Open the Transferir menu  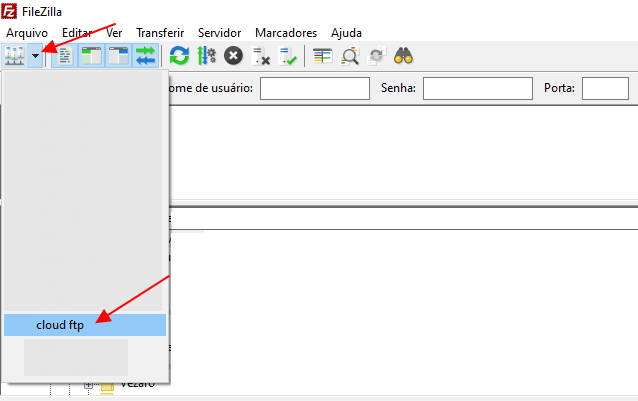pyautogui.click(x=160, y=33)
